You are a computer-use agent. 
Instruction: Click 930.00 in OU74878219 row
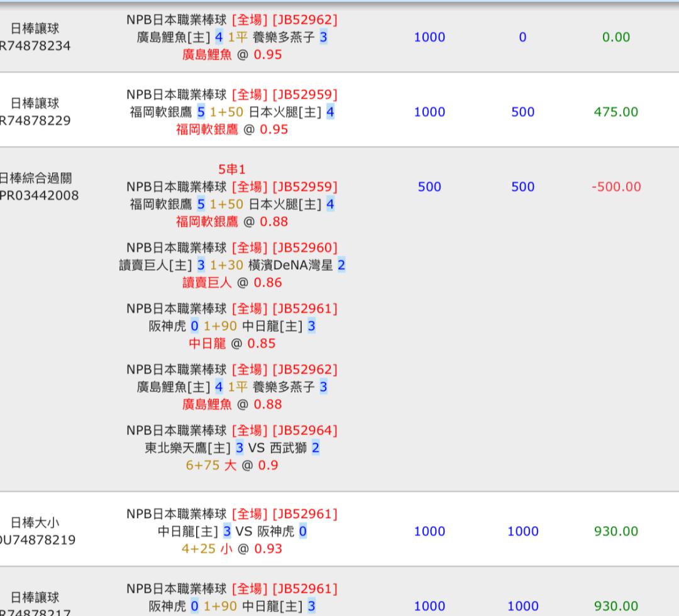point(616,531)
